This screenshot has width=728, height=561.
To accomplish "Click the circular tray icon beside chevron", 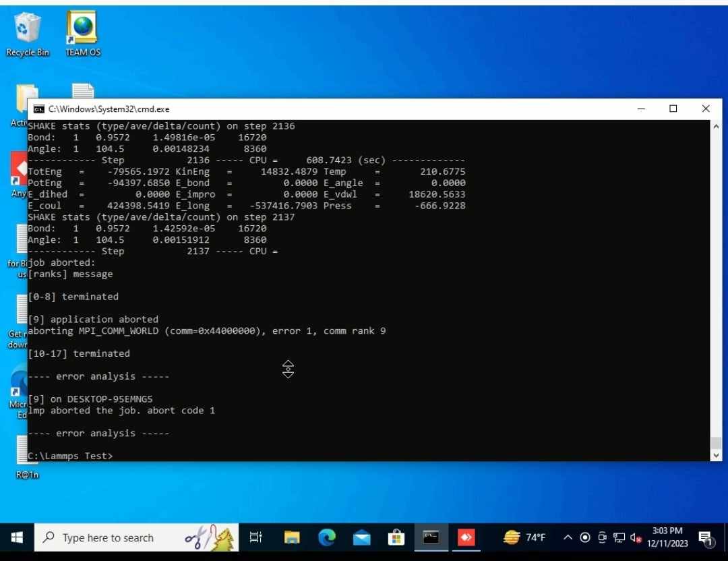I will tap(585, 538).
